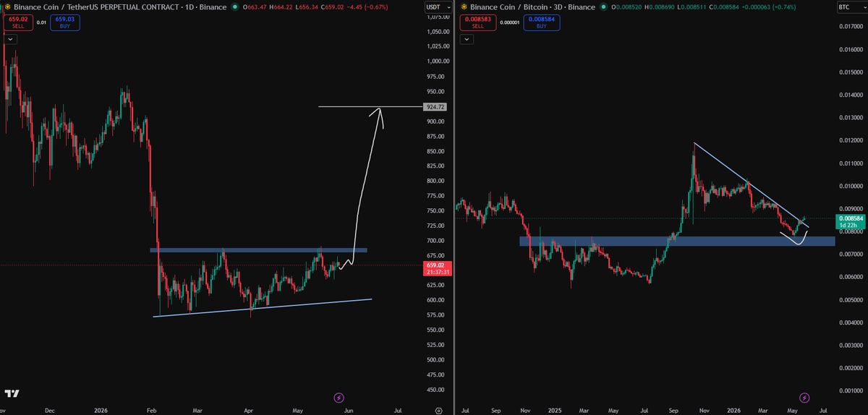Click the Binance Coin logo in the BTC chart title
This screenshot has width=868, height=415.
(x=463, y=7)
